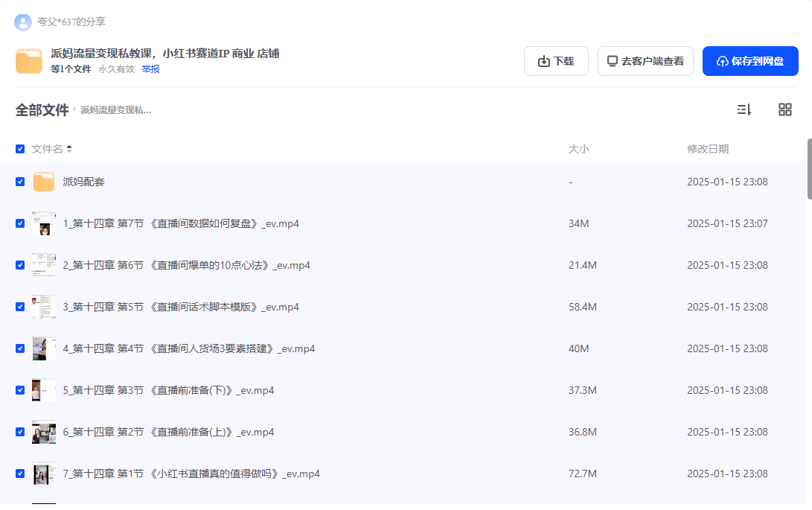Viewport: 812px width, 510px height.
Task: Click the list sort view icon
Action: 744,109
